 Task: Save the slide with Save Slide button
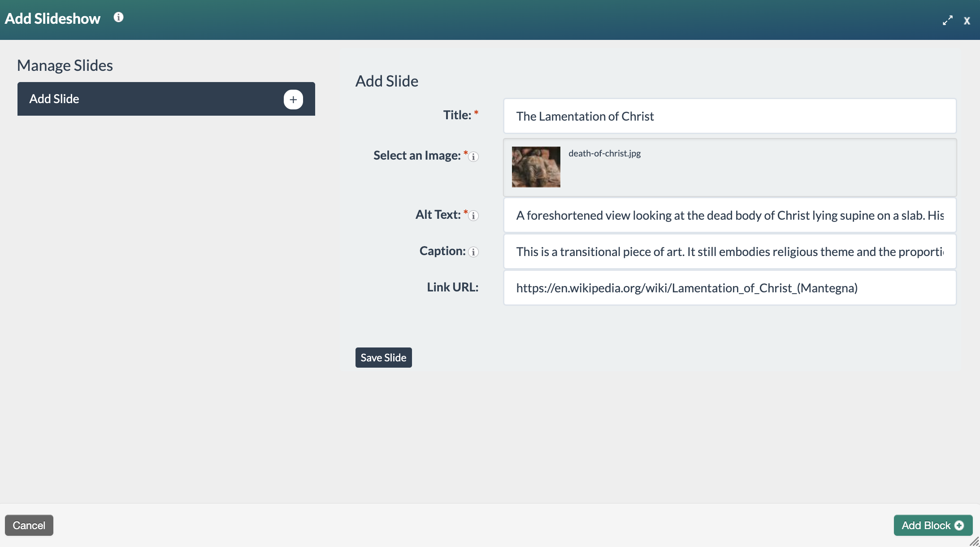(x=383, y=358)
